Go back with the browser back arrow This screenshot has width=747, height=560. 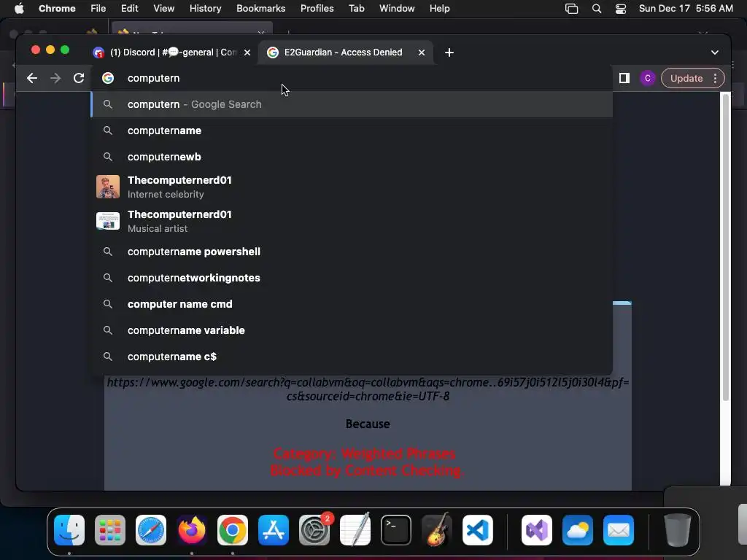pos(32,78)
